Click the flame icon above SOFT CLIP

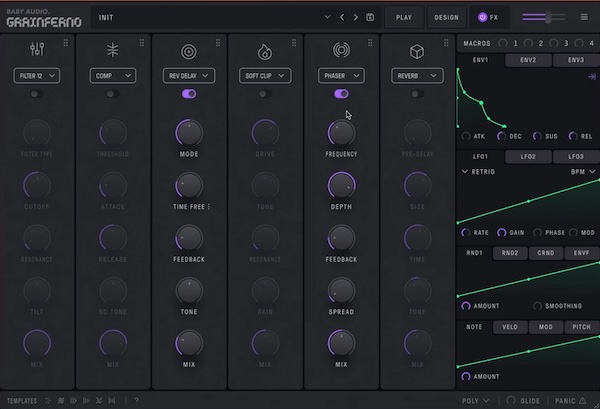click(264, 52)
